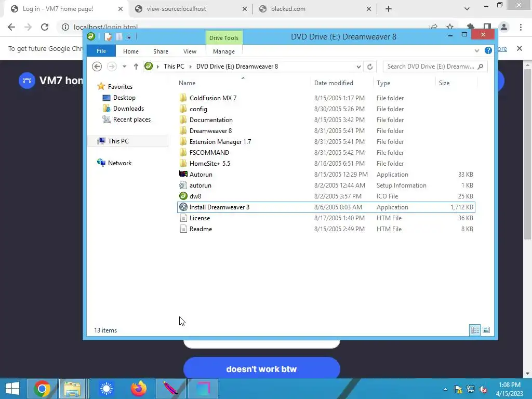The height and width of the screenshot is (399, 532).
Task: Select the Extension Manager 1.7 folder icon
Action: coord(183,141)
